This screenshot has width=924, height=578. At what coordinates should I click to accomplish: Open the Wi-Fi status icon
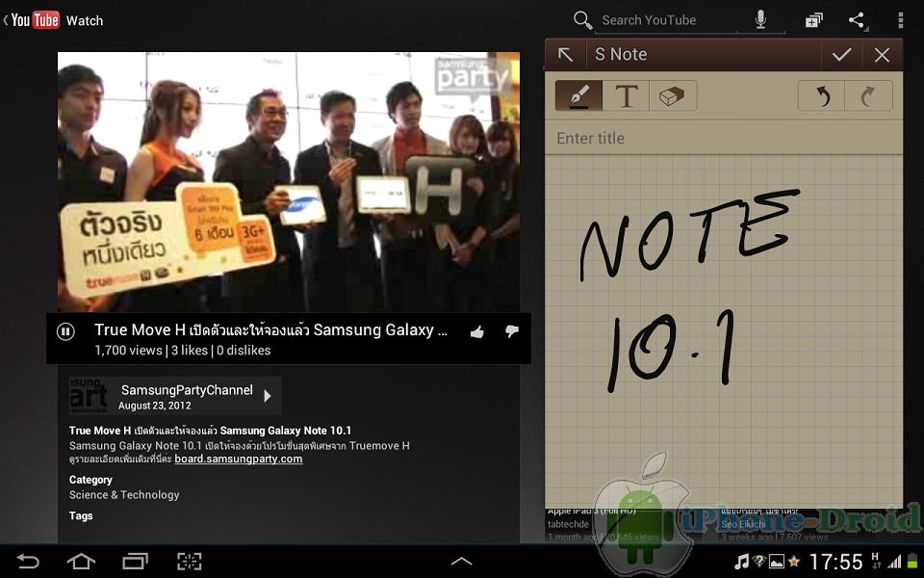pyautogui.click(x=759, y=561)
